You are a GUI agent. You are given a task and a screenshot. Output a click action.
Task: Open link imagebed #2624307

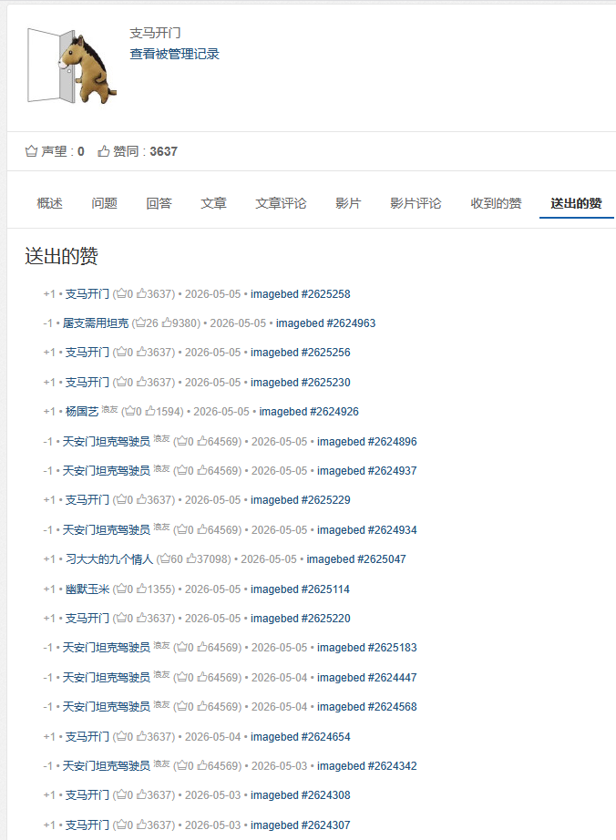pos(301,825)
